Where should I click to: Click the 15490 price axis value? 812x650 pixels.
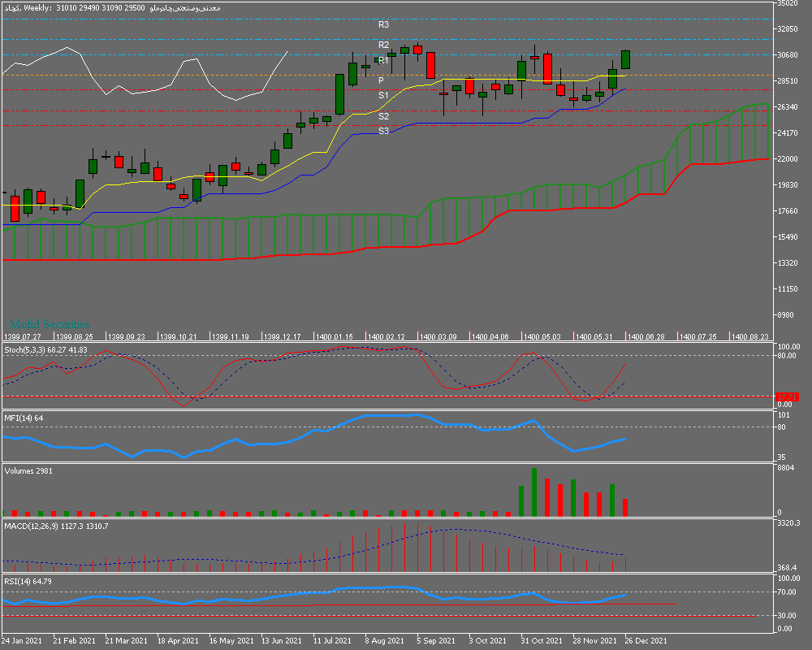tap(787, 237)
